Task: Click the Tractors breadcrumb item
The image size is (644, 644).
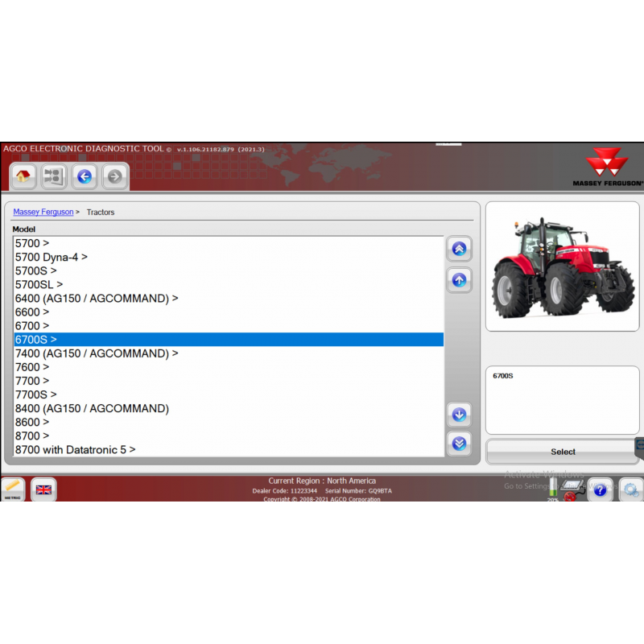Action: 100,212
